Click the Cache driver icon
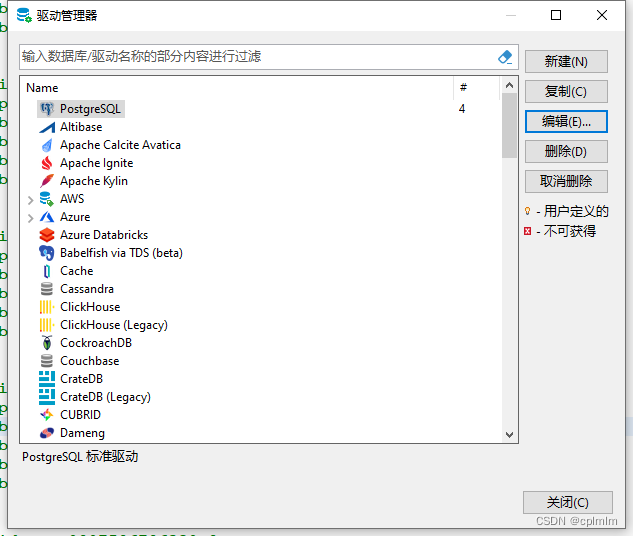The width and height of the screenshot is (633, 536). 47,271
